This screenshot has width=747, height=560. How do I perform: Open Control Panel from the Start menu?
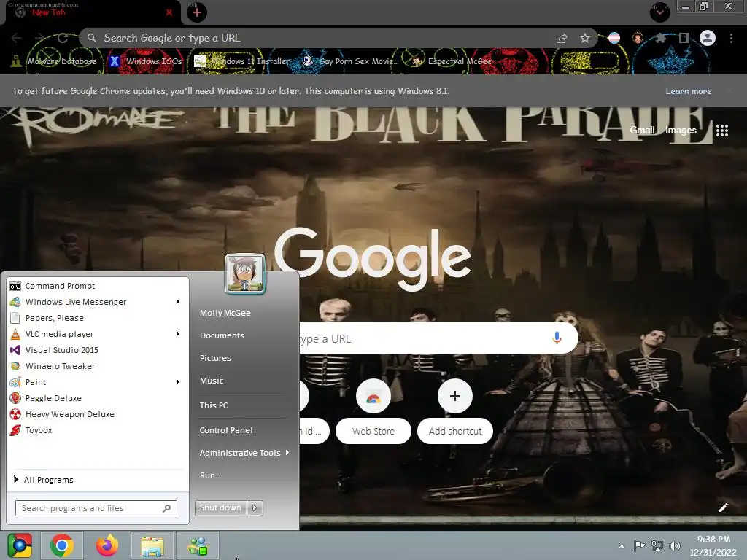click(226, 430)
